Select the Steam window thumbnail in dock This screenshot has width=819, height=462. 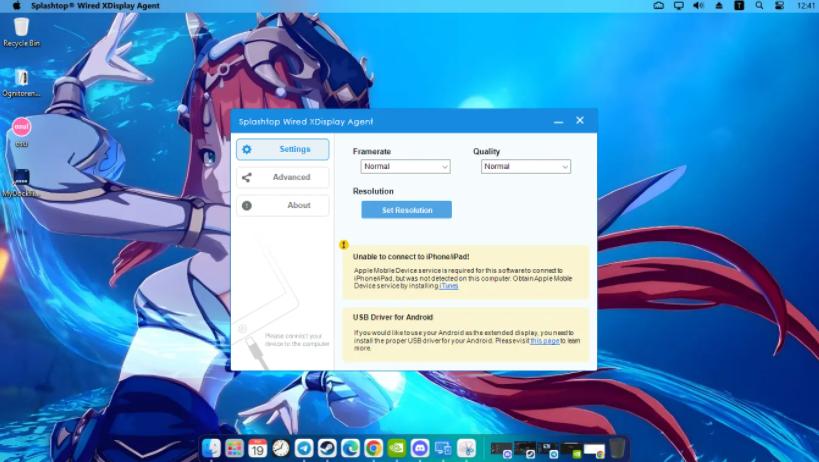click(525, 449)
